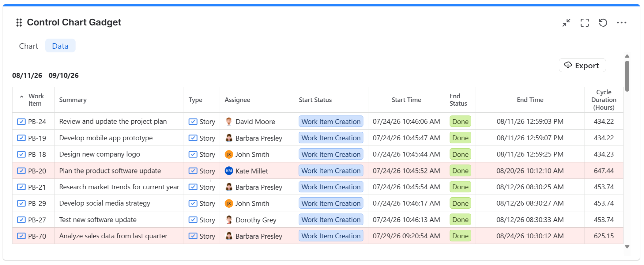Select the Data tab
The height and width of the screenshot is (265, 644).
(x=60, y=46)
